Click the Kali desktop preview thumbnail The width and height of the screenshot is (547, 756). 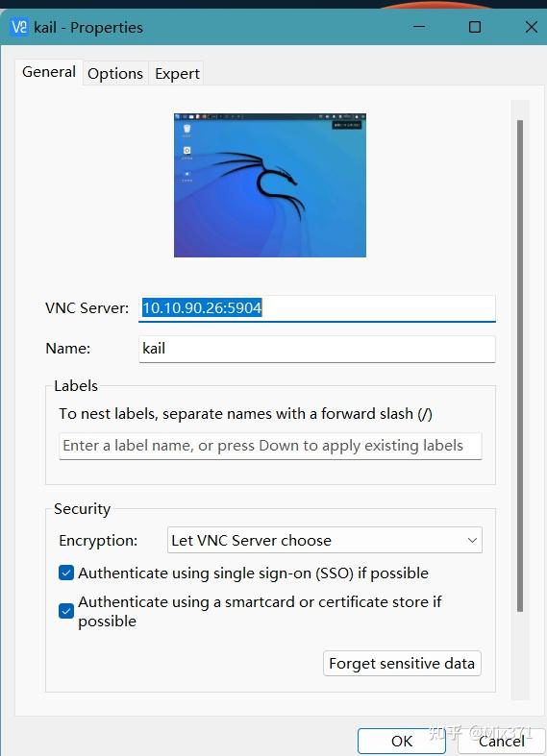point(269,185)
